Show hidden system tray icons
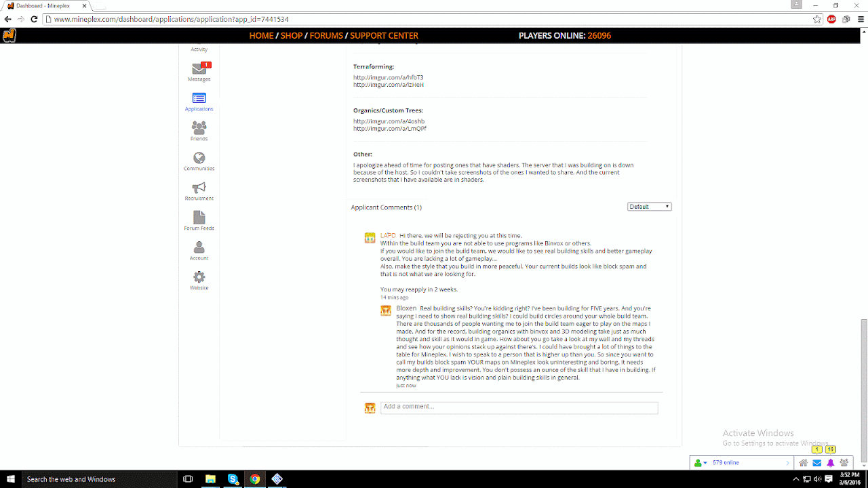This screenshot has height=488, width=868. click(797, 479)
